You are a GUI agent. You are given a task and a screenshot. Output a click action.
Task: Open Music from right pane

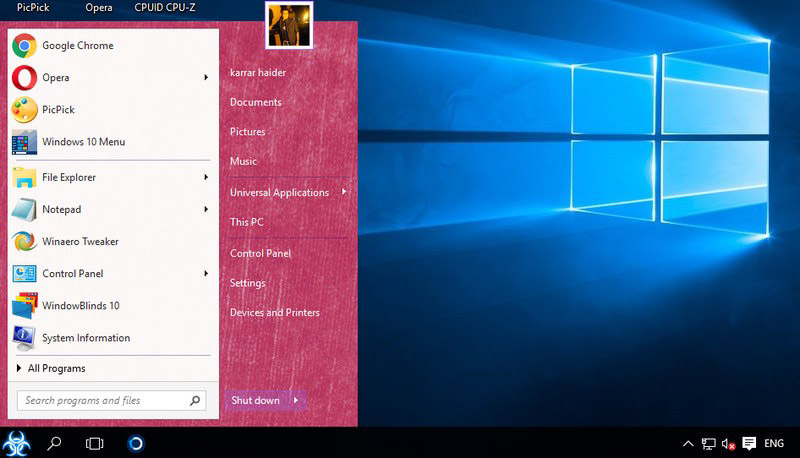click(x=243, y=161)
